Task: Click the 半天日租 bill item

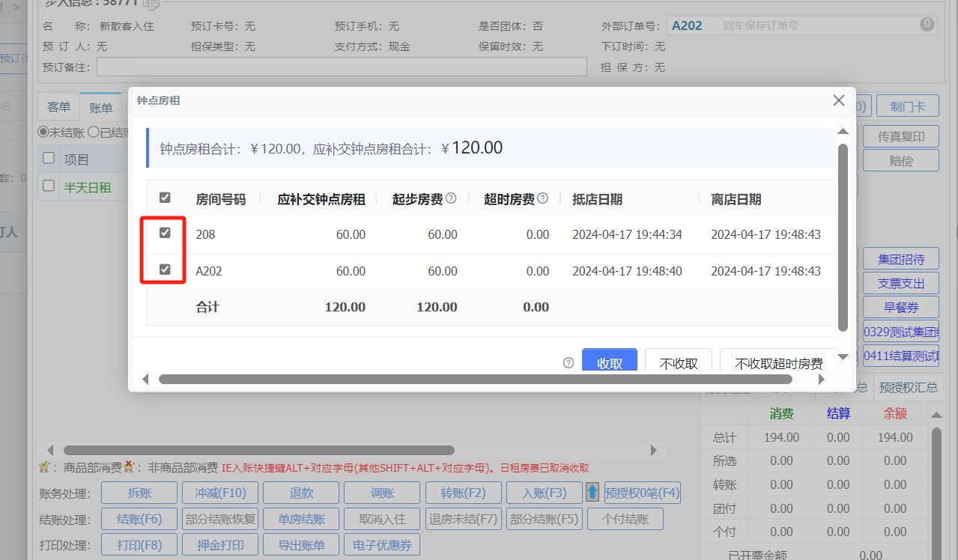Action: [87, 187]
